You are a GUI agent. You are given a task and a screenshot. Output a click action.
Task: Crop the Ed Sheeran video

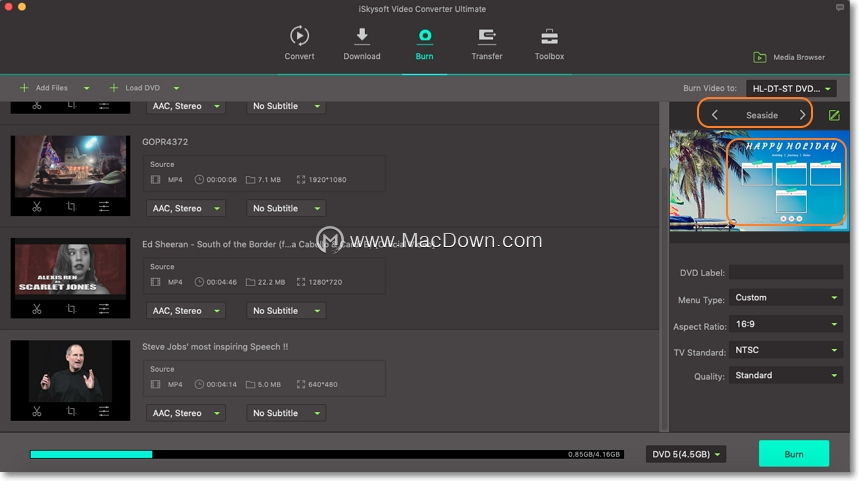[71, 309]
